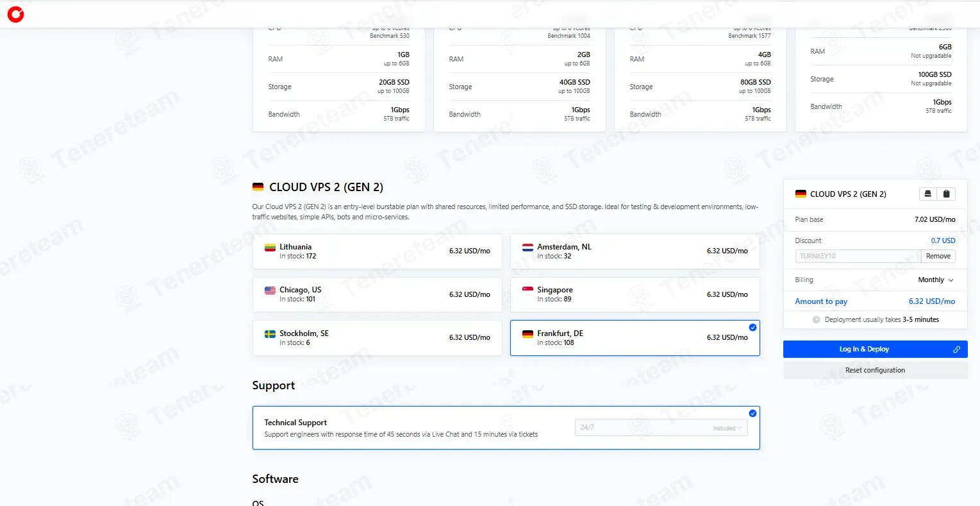Viewport: 980px width, 506px height.
Task: Click 'In stock: 172' under Lithuania
Action: pos(297,256)
